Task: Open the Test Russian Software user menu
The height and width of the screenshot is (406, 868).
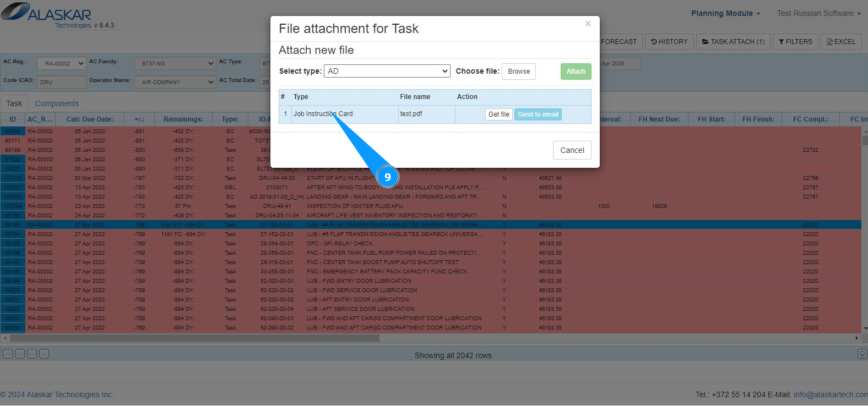Action: click(819, 13)
